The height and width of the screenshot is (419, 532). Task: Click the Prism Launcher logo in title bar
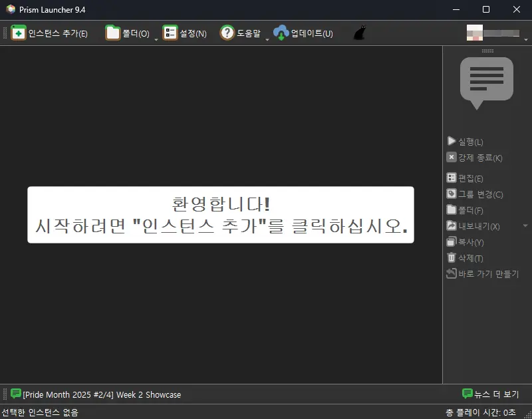pos(11,9)
